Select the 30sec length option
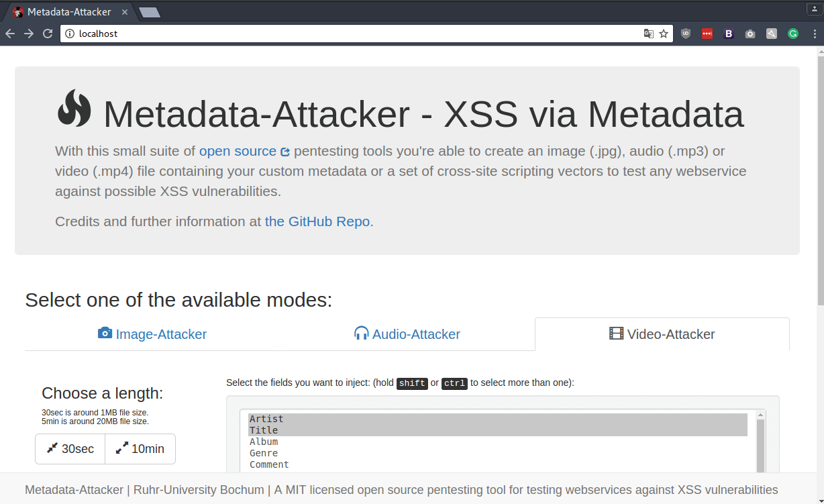The height and width of the screenshot is (504, 824). [70, 449]
